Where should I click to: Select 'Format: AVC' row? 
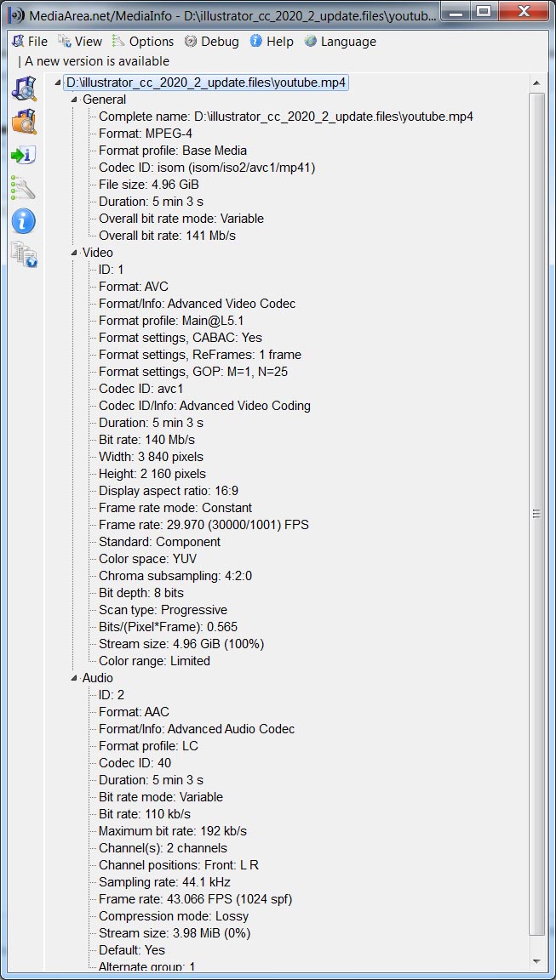tap(134, 287)
